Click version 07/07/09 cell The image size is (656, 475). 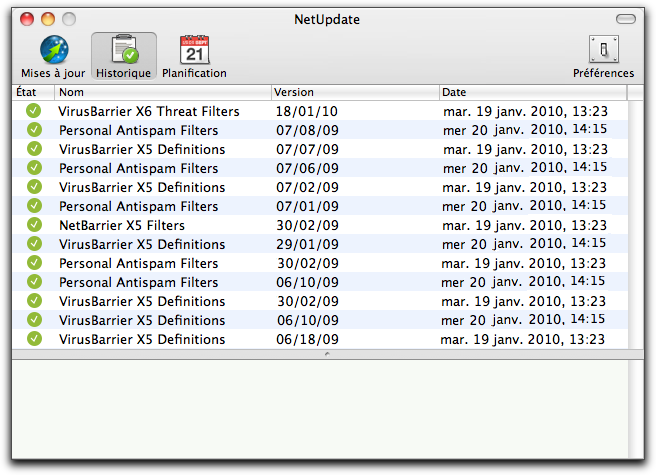(308, 149)
